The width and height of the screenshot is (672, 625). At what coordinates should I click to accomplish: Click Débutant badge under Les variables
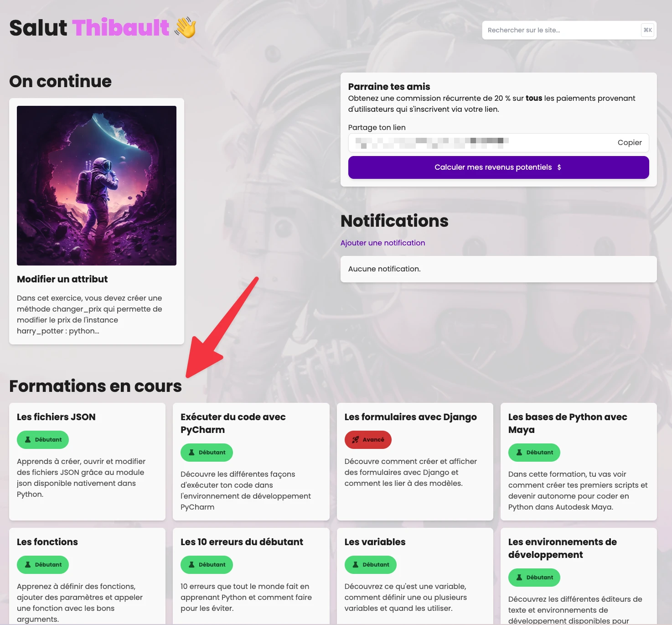370,565
